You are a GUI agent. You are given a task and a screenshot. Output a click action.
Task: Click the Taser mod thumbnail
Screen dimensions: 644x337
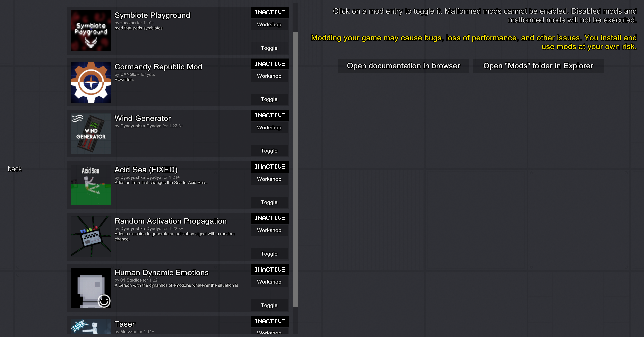[91, 326]
